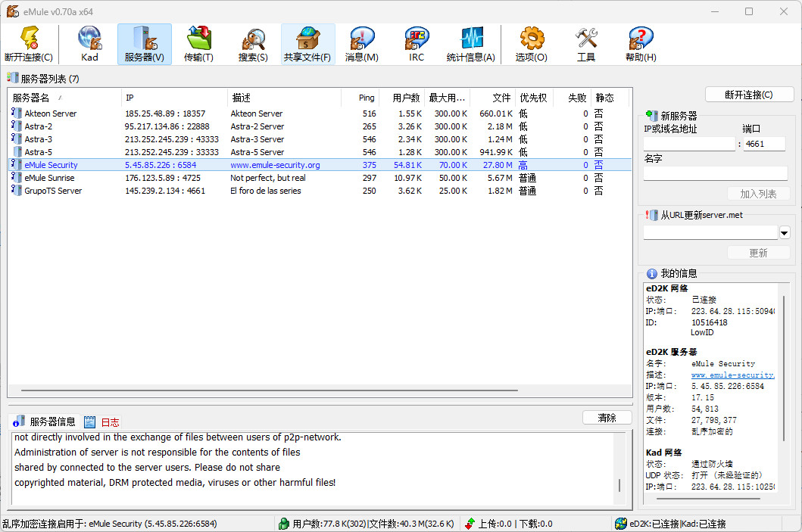This screenshot has width=802, height=532.
Task: Open the www.emule-security link in My Info
Action: tap(733, 375)
